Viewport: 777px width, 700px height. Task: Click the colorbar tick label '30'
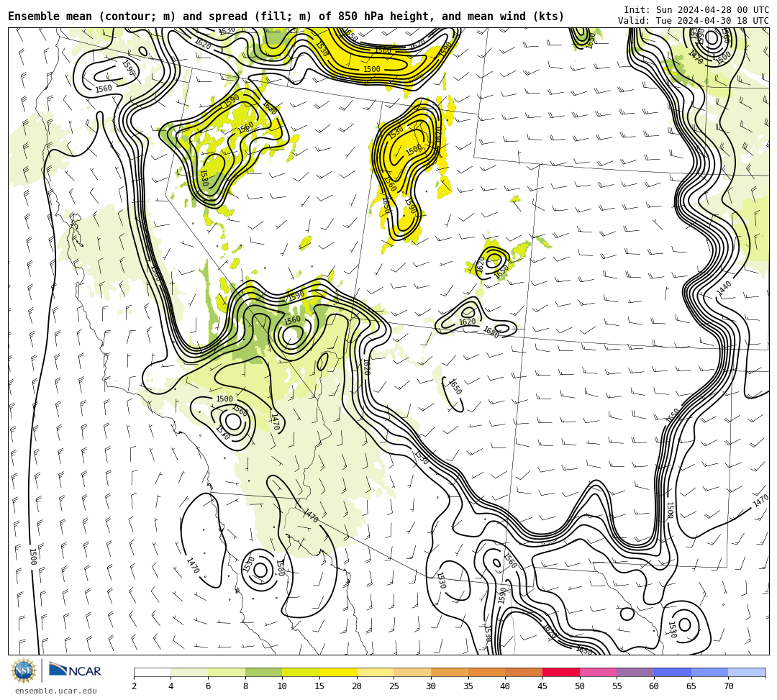click(431, 686)
